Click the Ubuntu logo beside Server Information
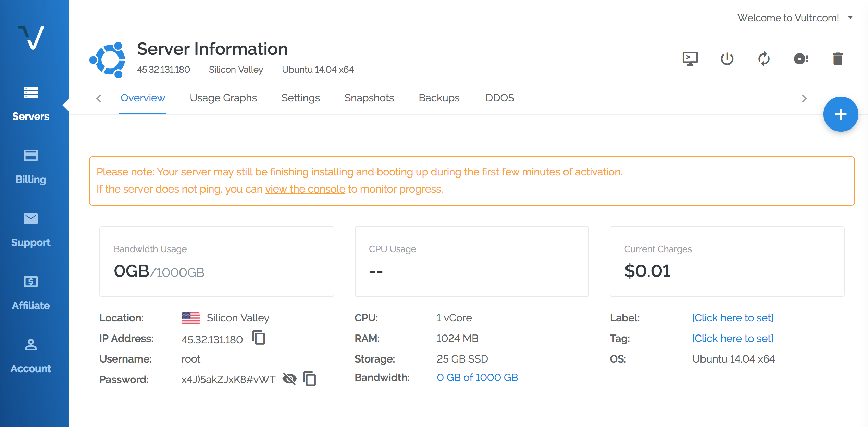 107,60
